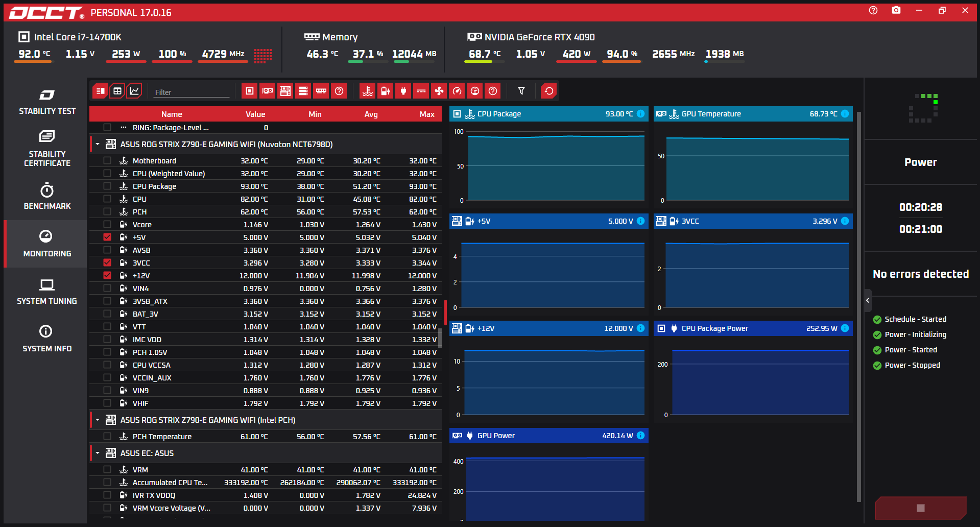
Task: Collapse the Intel PCH sensor group
Action: coord(98,420)
